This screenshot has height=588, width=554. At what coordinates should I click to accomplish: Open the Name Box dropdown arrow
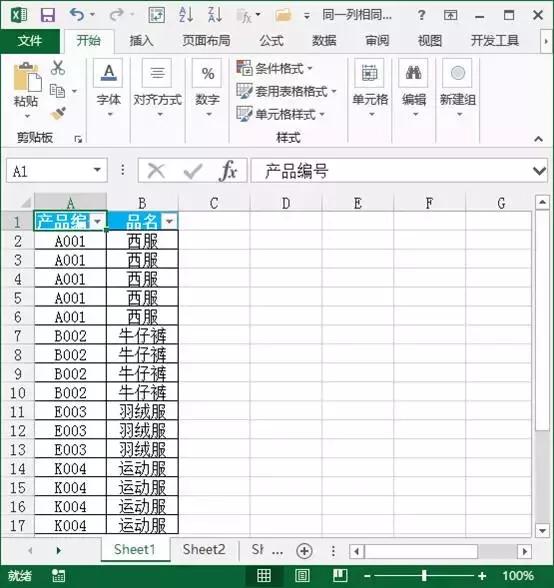(x=98, y=170)
